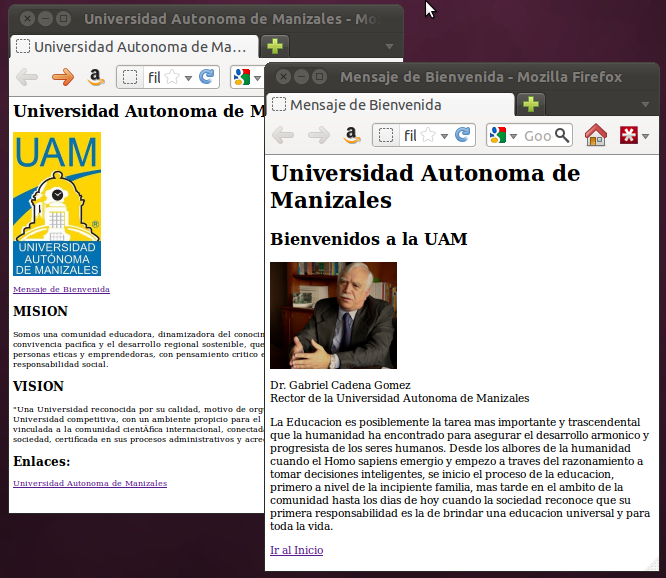Viewport: 666px width, 578px height.
Task: Click search magnifier in Mensaje de Bienvenida window
Action: (x=562, y=135)
